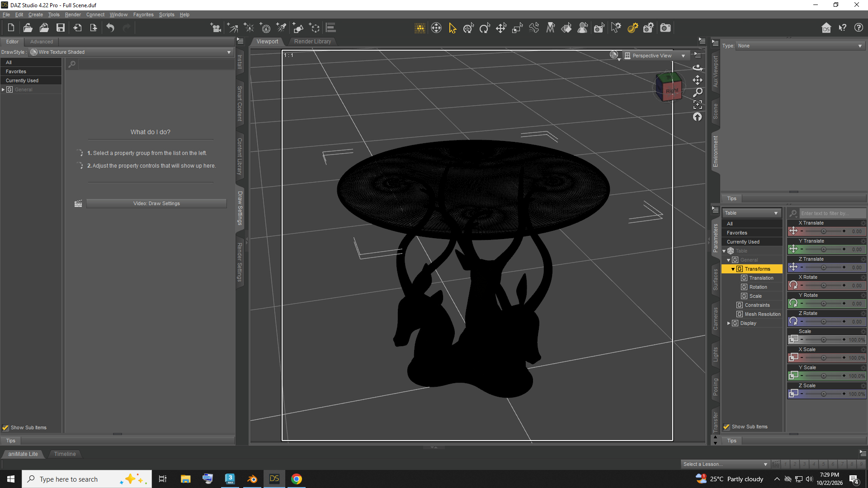The image size is (868, 488).
Task: Select the Node Selection arrow tool
Action: (x=452, y=28)
